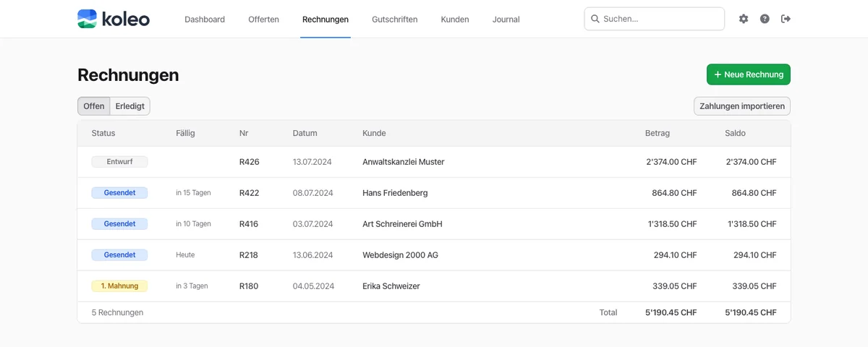Screen dimensions: 868x347
Task: Go to the Offerten section
Action: coord(263,20)
